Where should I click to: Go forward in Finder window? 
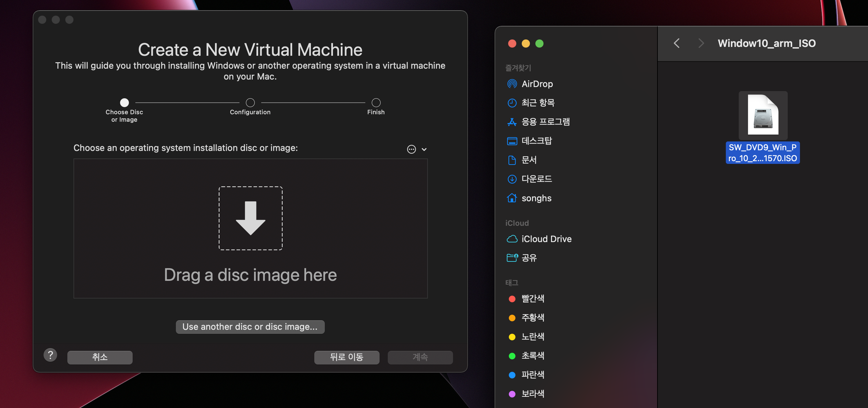tap(701, 43)
